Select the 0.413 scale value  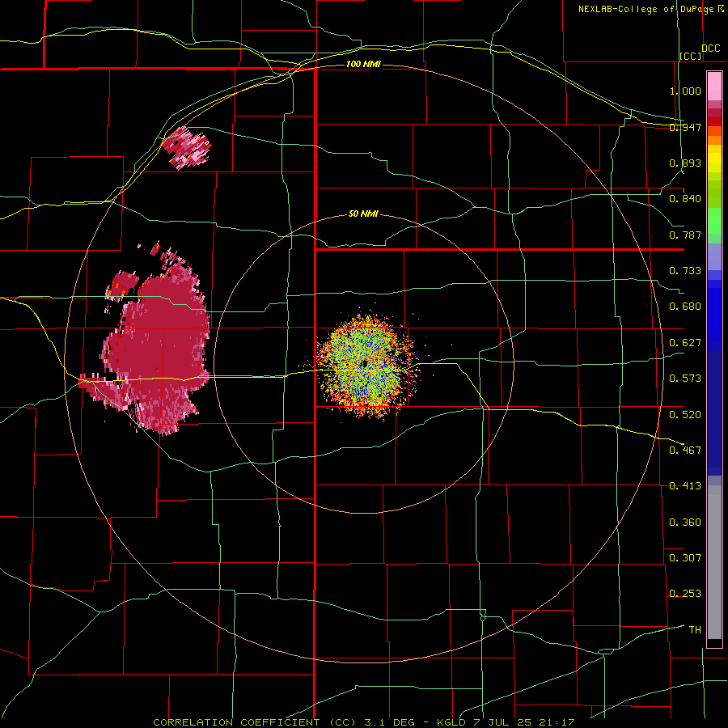(x=685, y=486)
